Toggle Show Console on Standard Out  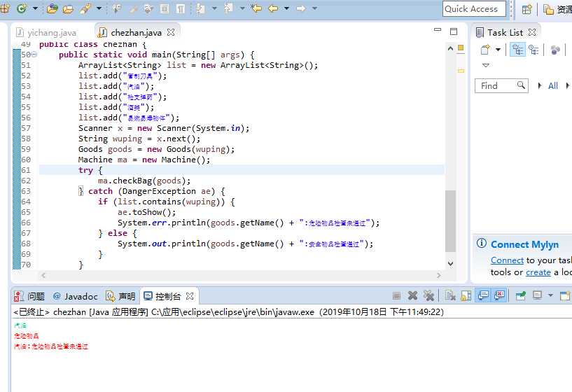click(x=483, y=295)
